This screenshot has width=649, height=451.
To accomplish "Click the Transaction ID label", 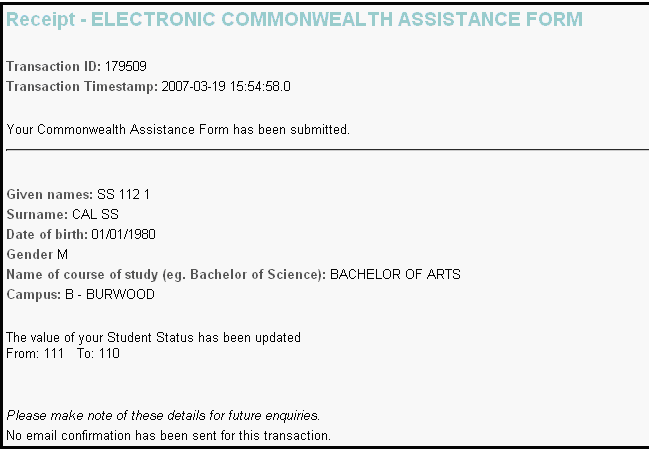I will coord(53,67).
